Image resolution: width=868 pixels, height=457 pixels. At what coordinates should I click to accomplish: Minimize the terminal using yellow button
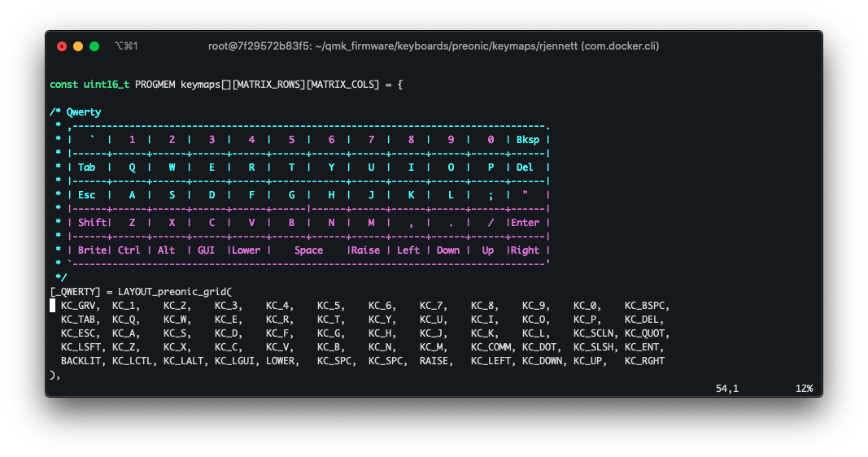click(78, 46)
